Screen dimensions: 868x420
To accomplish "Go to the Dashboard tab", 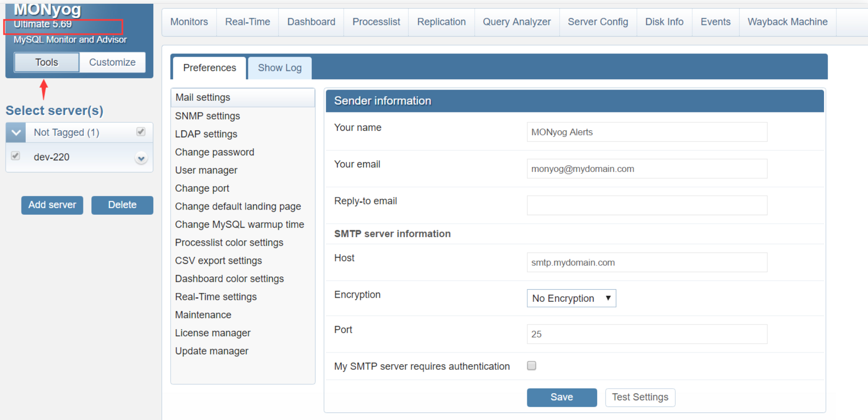I will pyautogui.click(x=311, y=22).
